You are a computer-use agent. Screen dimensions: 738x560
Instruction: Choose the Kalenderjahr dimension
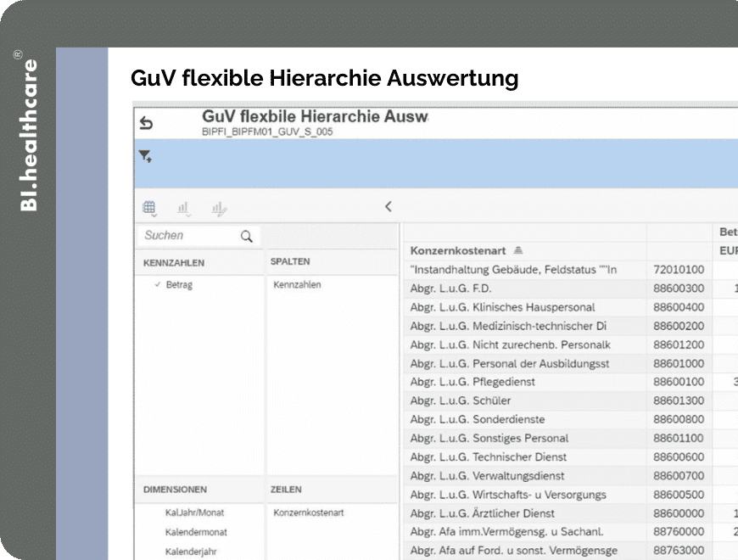191,552
